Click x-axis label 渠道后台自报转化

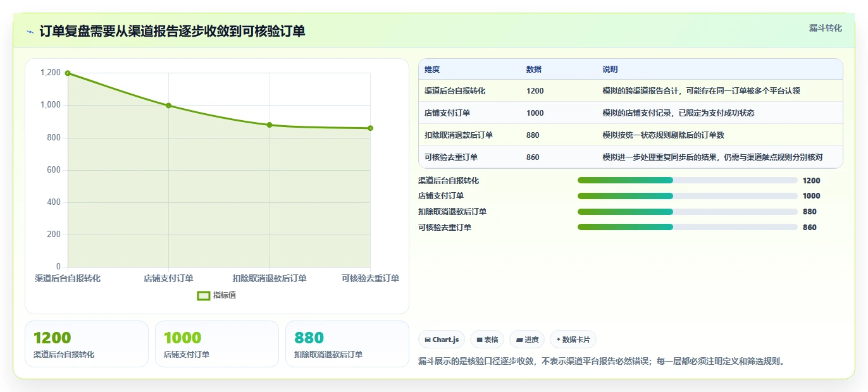pyautogui.click(x=68, y=278)
